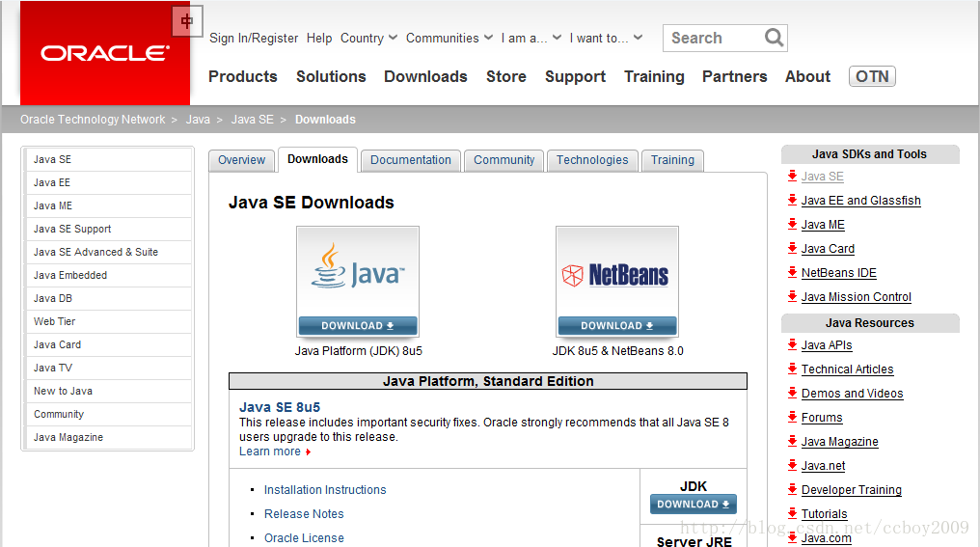Viewport: 980px width, 547px height.
Task: Select Java SE Advanced & Suite sidebar item
Action: pos(108,252)
